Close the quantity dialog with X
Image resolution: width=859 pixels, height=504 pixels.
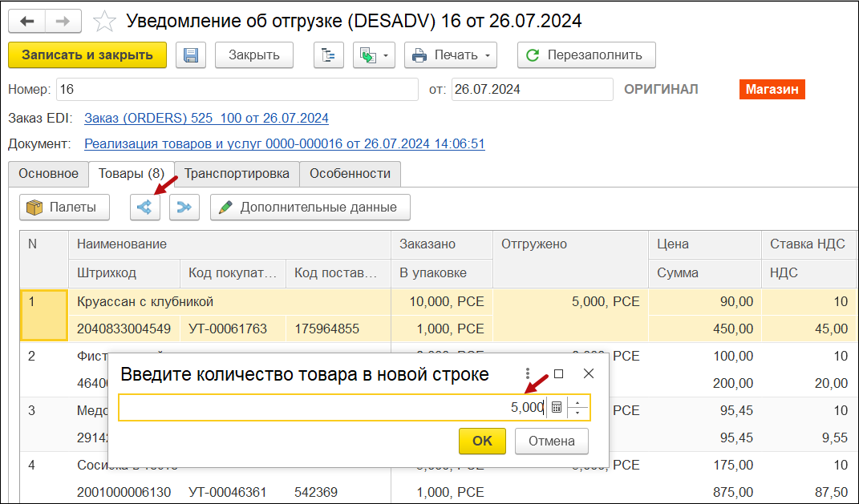click(589, 373)
